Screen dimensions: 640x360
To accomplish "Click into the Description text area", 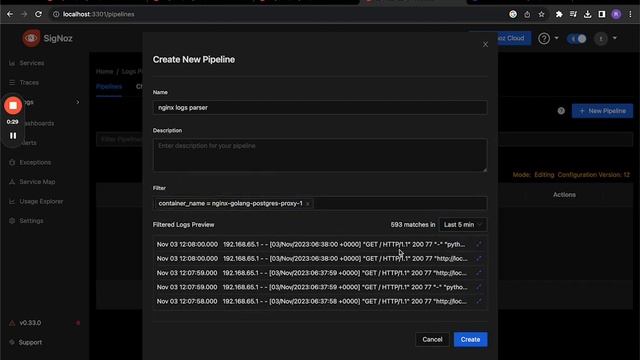I will [x=320, y=155].
